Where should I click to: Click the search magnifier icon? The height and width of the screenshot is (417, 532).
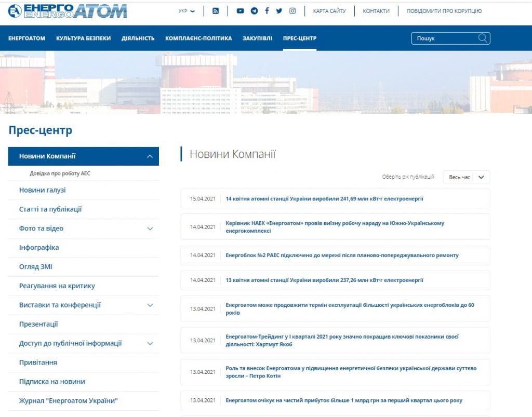483,38
